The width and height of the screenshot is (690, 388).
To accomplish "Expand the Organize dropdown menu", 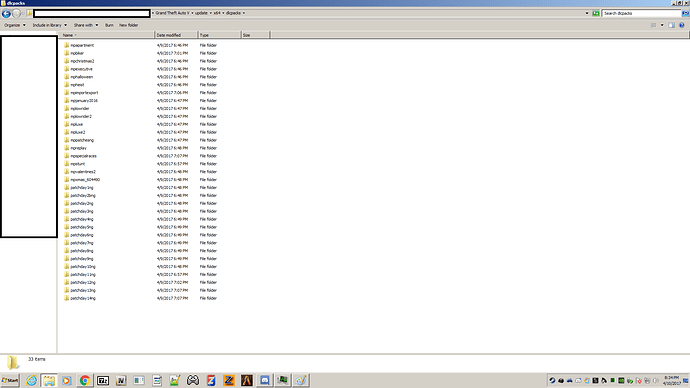I will coord(15,25).
